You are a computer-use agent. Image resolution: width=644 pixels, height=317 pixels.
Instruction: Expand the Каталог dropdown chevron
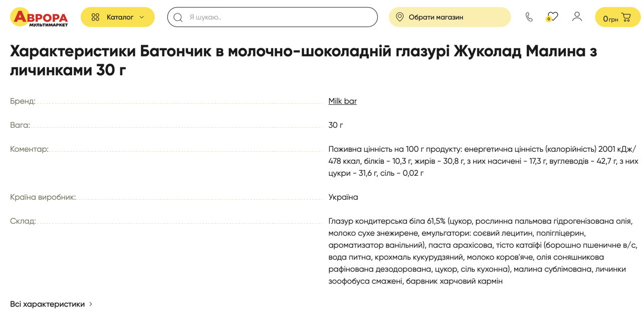point(142,17)
